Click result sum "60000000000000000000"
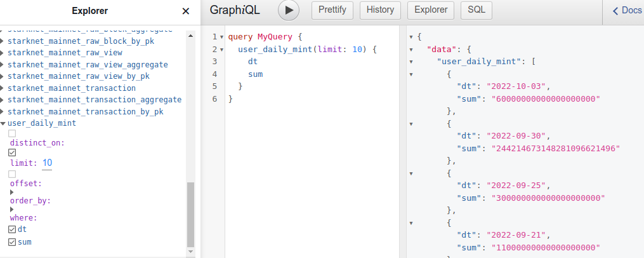The height and width of the screenshot is (258, 644). tap(546, 98)
